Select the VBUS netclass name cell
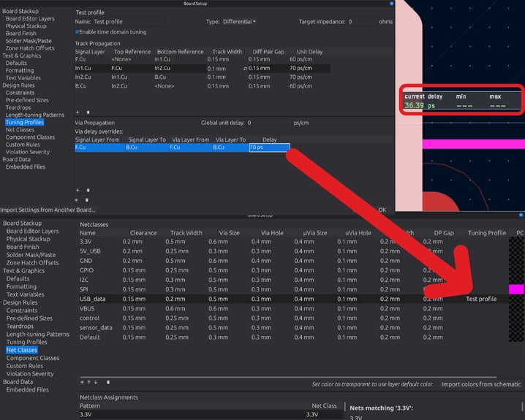The image size is (525, 420). click(87, 308)
